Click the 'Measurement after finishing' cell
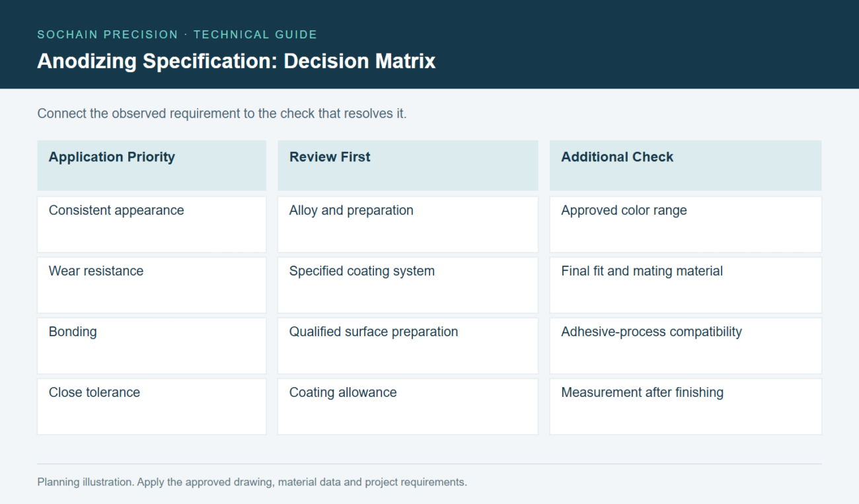This screenshot has height=504, width=859. [x=685, y=406]
